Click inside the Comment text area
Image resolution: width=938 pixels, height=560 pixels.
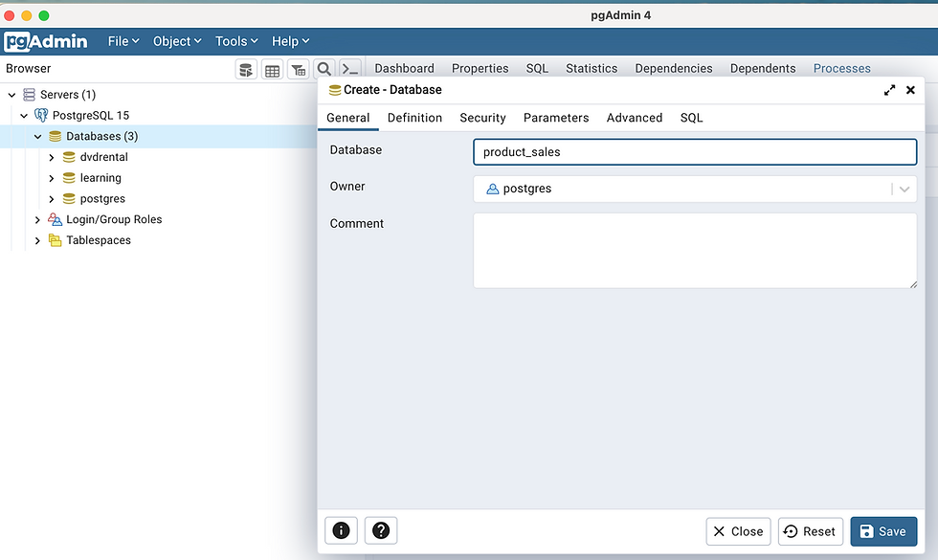pyautogui.click(x=695, y=251)
